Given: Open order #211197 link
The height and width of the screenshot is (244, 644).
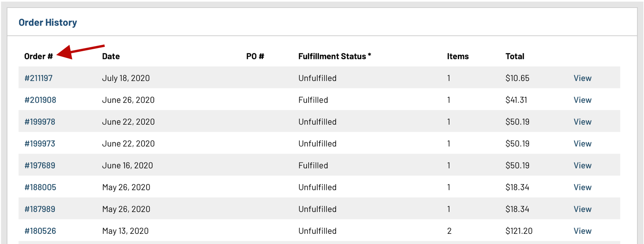Looking at the screenshot, I should tap(38, 78).
